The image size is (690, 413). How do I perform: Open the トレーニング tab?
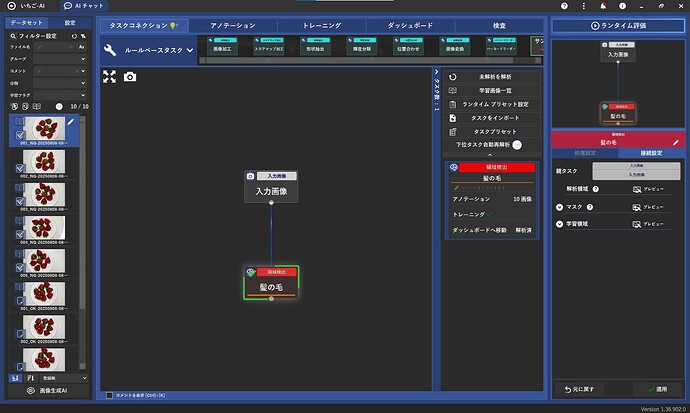coord(322,26)
